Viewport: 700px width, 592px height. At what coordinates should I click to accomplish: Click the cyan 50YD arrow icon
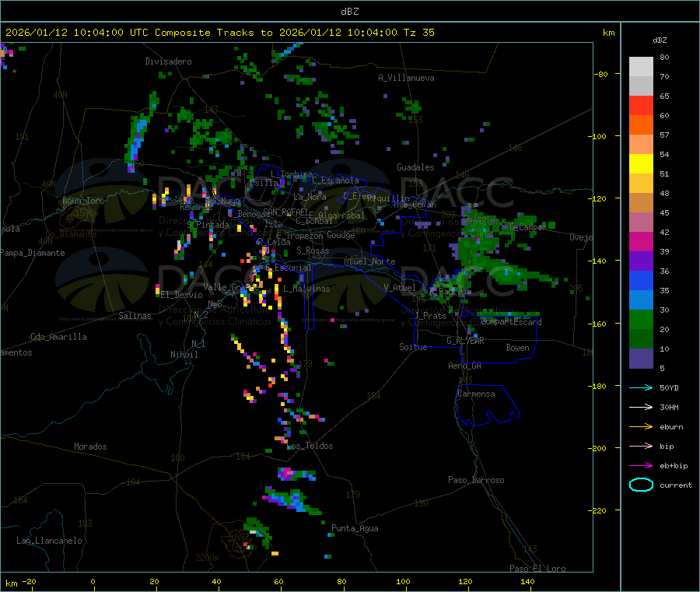(641, 387)
